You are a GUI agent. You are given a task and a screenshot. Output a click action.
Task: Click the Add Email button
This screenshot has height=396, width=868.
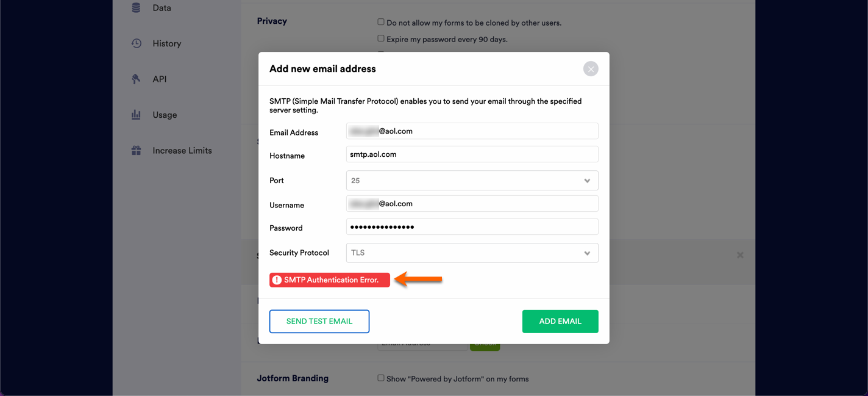tap(560, 322)
